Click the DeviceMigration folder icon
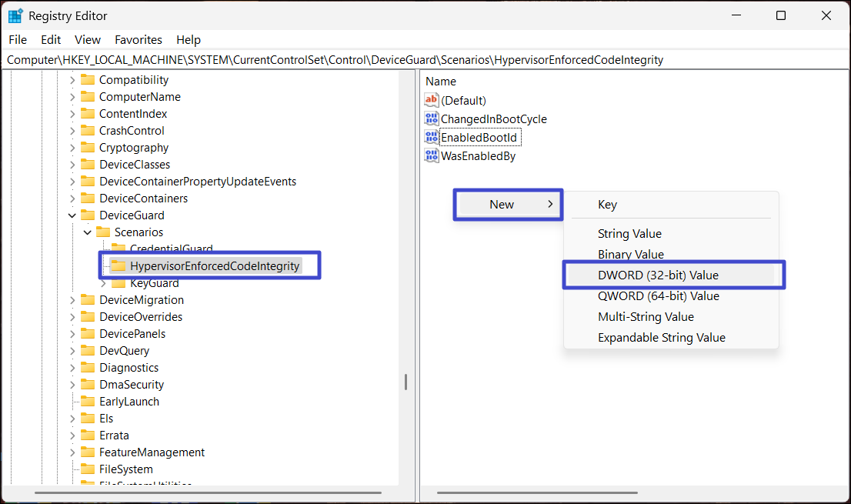Image resolution: width=851 pixels, height=504 pixels. (x=88, y=299)
